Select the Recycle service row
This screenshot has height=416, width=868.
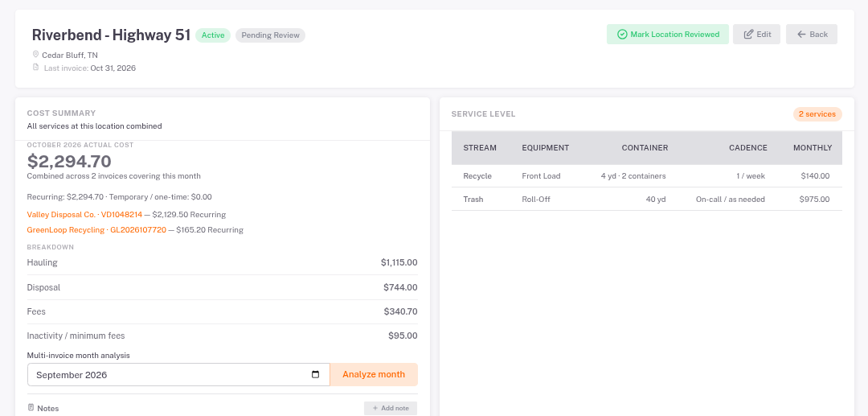pyautogui.click(x=646, y=176)
